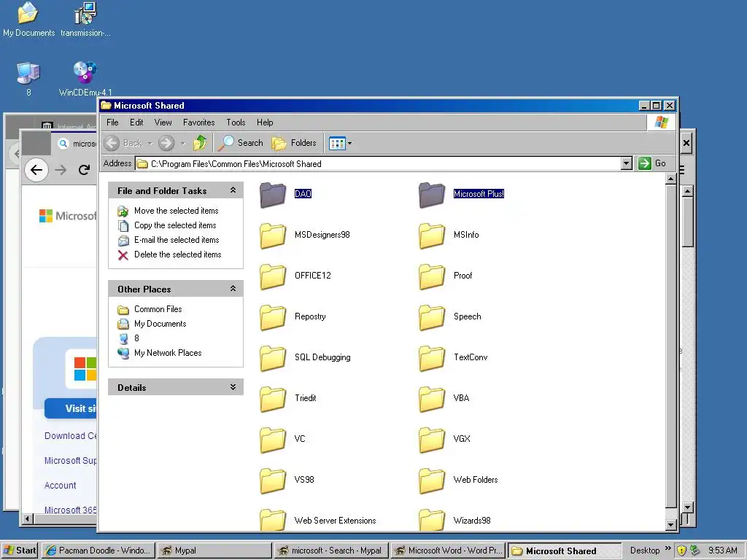747x560 pixels.
Task: Select the Web Folders folder icon
Action: point(432,481)
